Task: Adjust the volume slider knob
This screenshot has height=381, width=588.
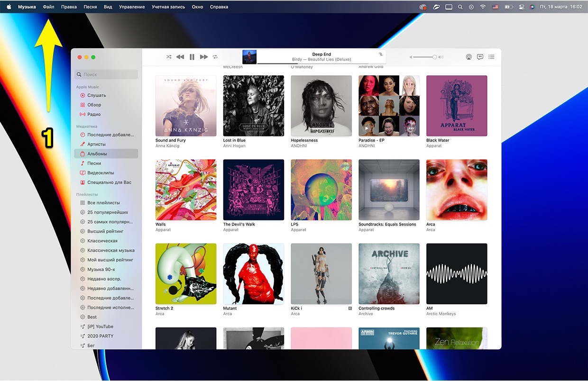Action: coord(434,57)
